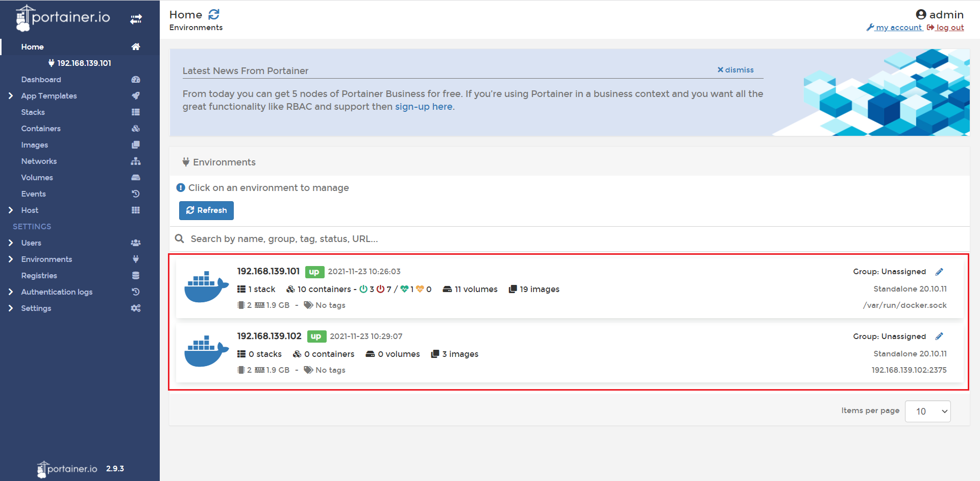Click the Host grid icon
The width and height of the screenshot is (980, 481).
coord(136,210)
